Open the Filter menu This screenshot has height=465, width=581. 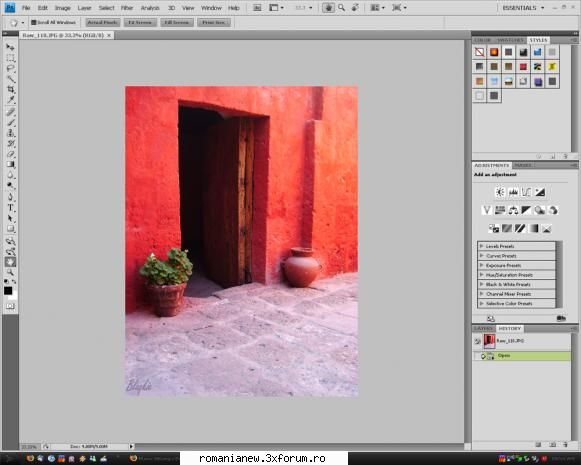127,8
